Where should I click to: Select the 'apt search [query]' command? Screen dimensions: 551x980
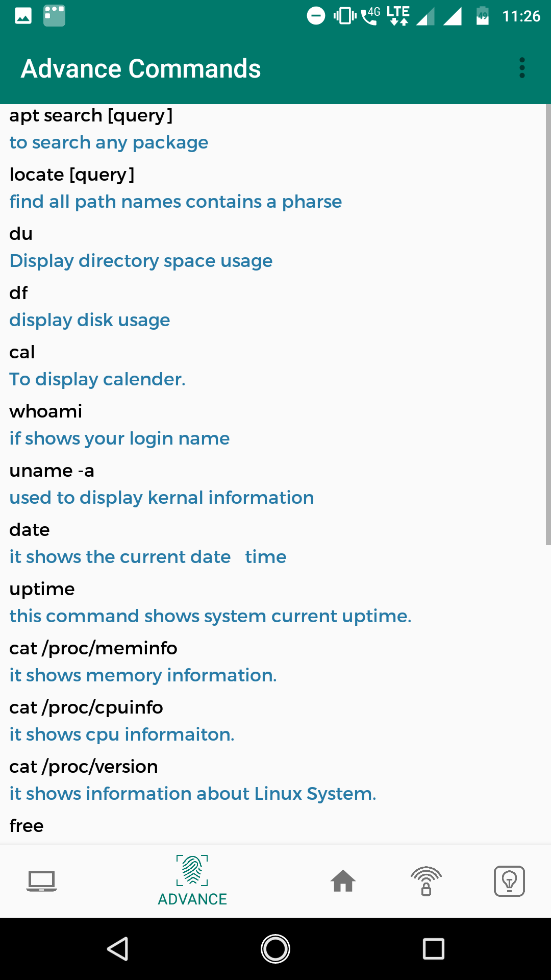pos(91,115)
